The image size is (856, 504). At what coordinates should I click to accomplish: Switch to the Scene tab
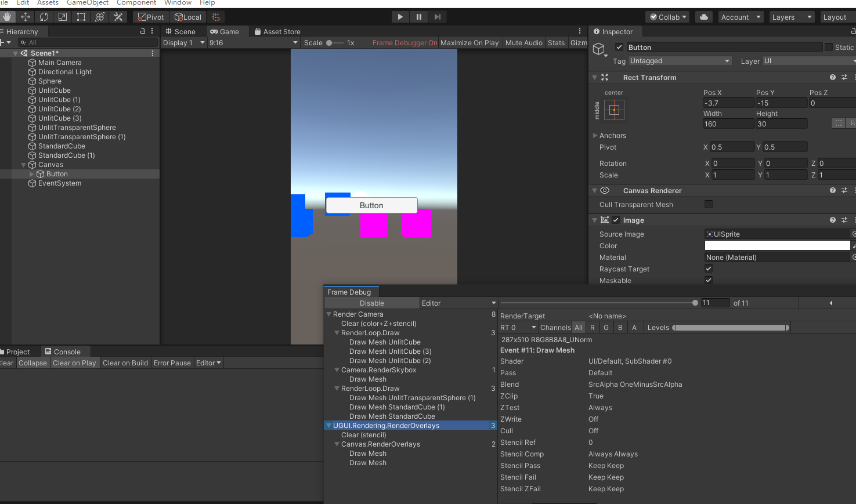[x=180, y=31]
